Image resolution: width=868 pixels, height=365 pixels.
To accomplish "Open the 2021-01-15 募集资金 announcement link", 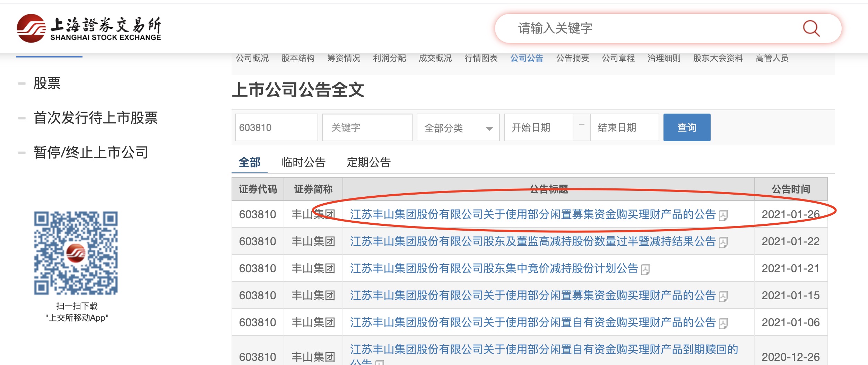I will [533, 296].
